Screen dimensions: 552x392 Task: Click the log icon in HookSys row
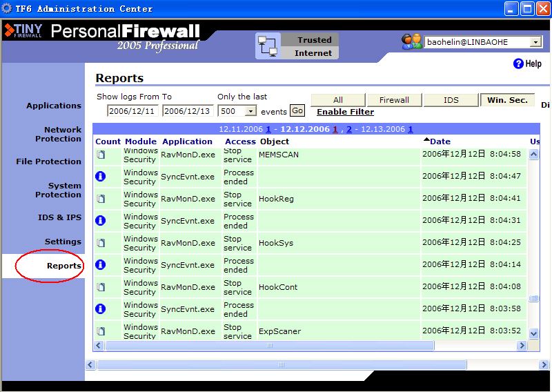tap(101, 243)
